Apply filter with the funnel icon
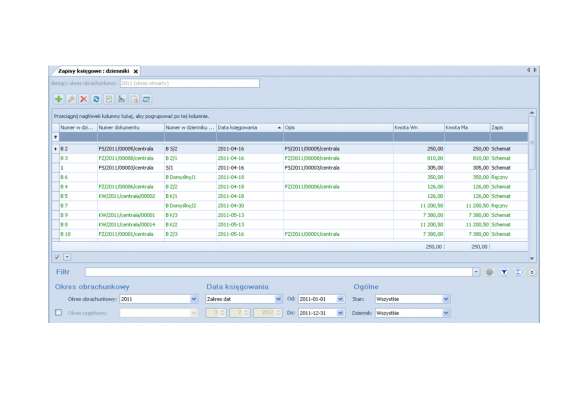 (x=504, y=272)
